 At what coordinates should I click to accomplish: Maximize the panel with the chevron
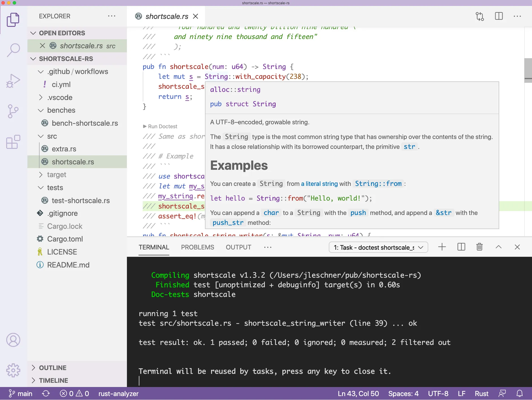[x=498, y=247]
